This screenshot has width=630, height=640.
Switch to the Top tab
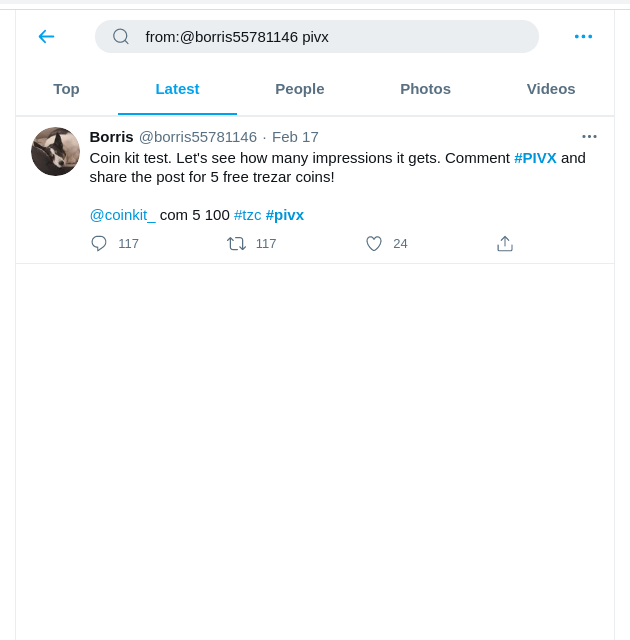[x=66, y=89]
